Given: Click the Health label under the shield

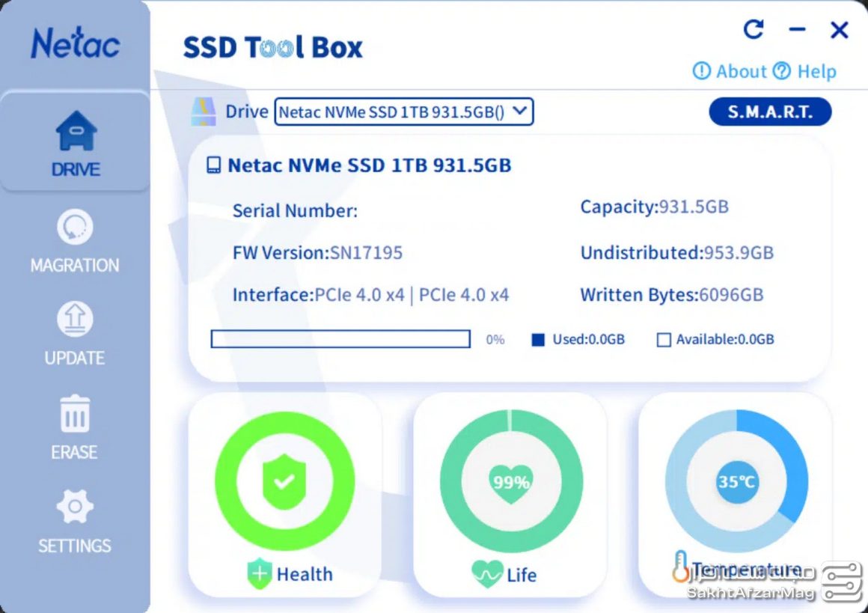Looking at the screenshot, I should point(304,574).
